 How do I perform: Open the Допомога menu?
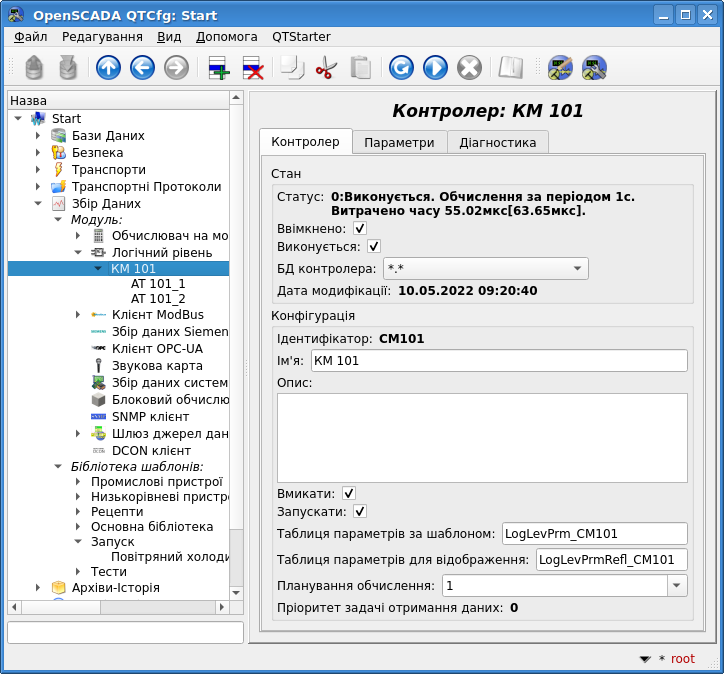coord(227,36)
